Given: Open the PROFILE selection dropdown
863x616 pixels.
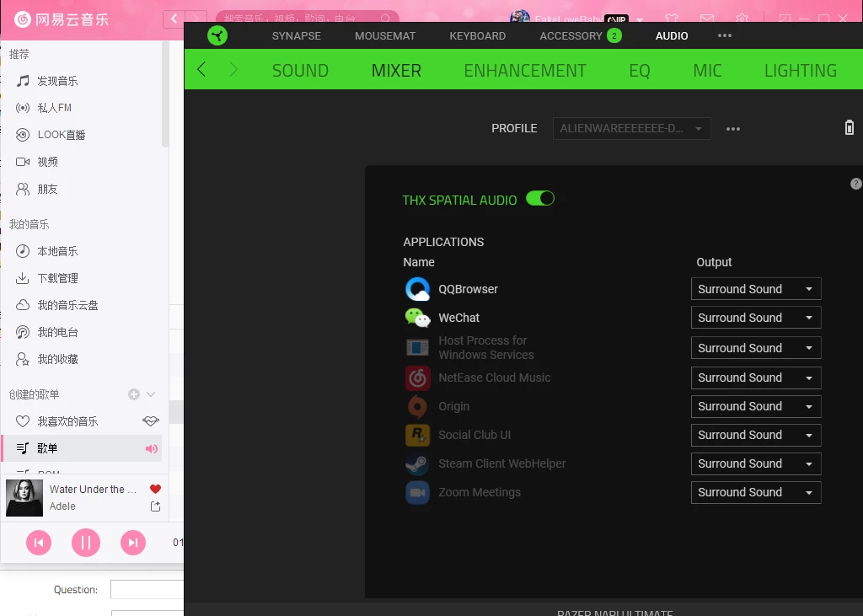Looking at the screenshot, I should point(631,128).
